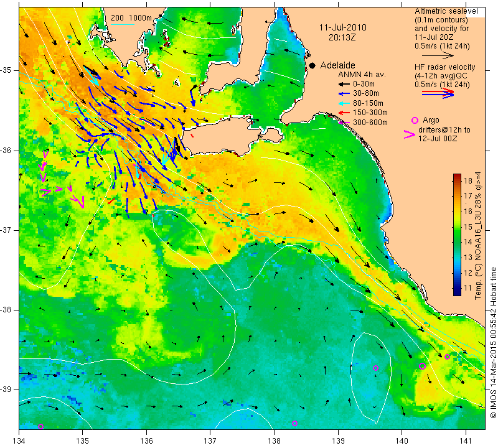Screen dimensions: 498x448
Task: Click the magenta drifters V legend symbol
Action: pos(409,134)
